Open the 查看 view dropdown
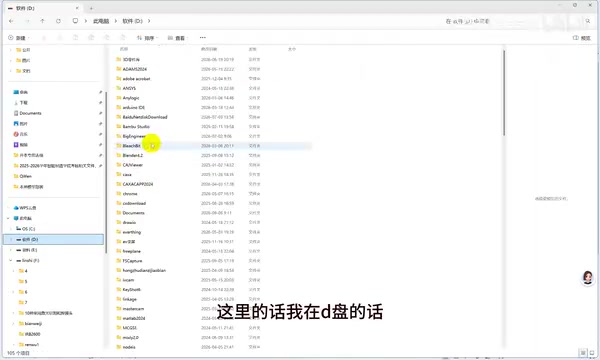Viewport: 600px width, 360px height. [x=177, y=38]
